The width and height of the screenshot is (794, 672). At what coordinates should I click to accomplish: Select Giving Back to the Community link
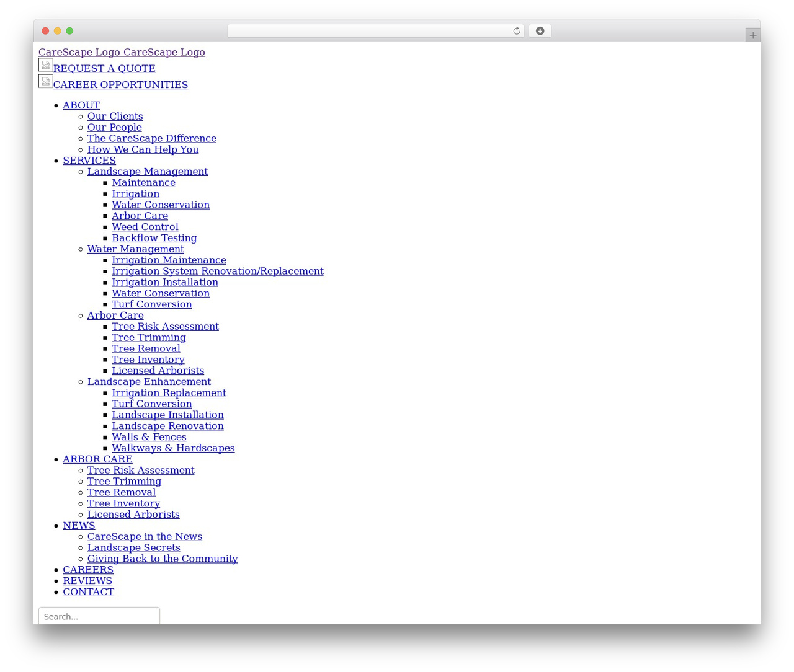click(x=163, y=559)
